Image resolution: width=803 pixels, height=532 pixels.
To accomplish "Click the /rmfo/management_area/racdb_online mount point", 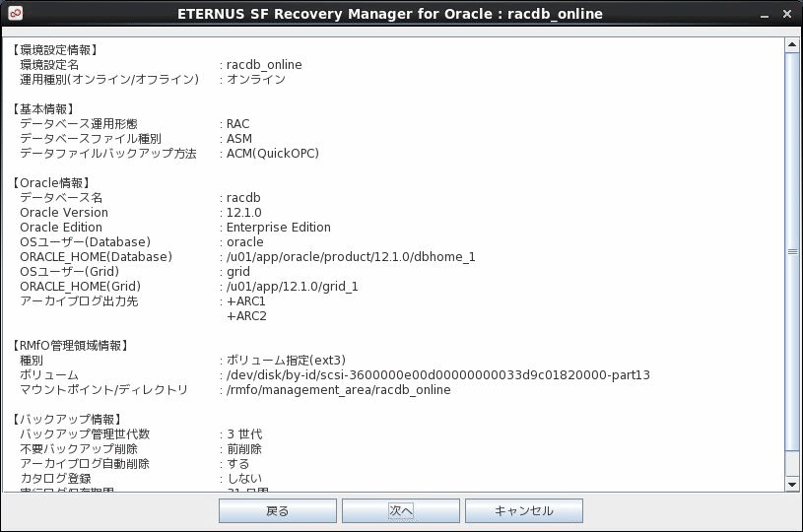I will click(x=339, y=390).
